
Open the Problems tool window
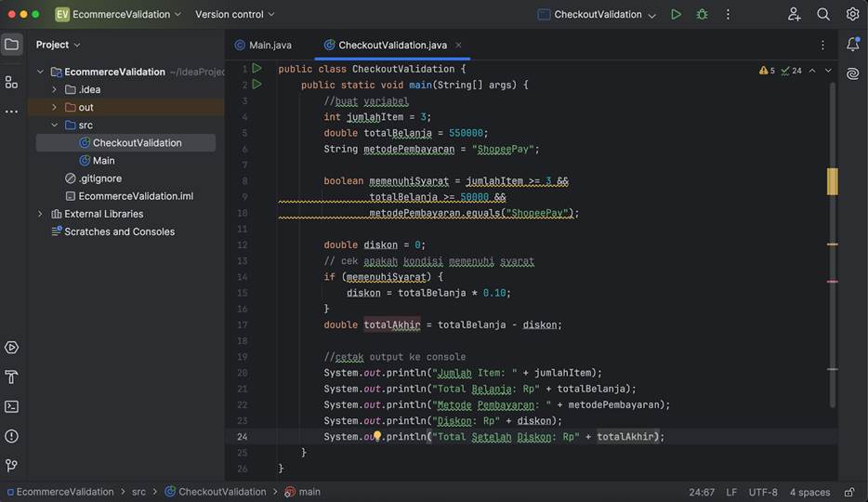point(11,436)
